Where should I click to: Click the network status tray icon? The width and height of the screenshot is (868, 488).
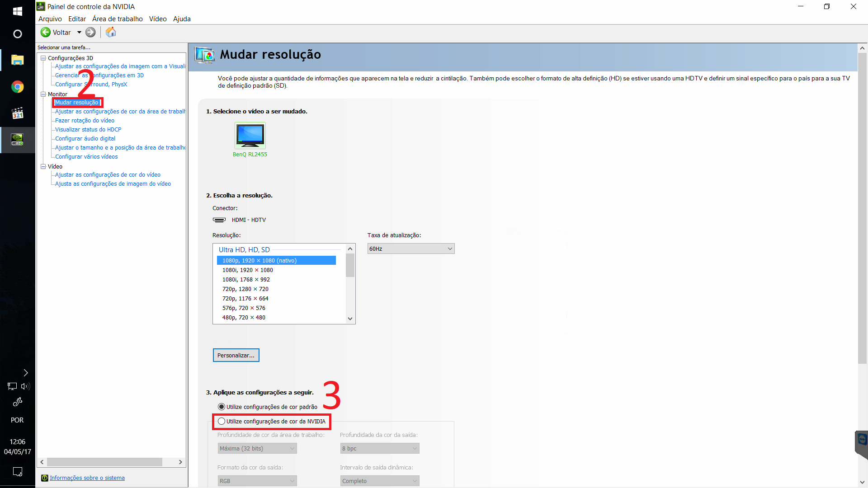click(12, 386)
